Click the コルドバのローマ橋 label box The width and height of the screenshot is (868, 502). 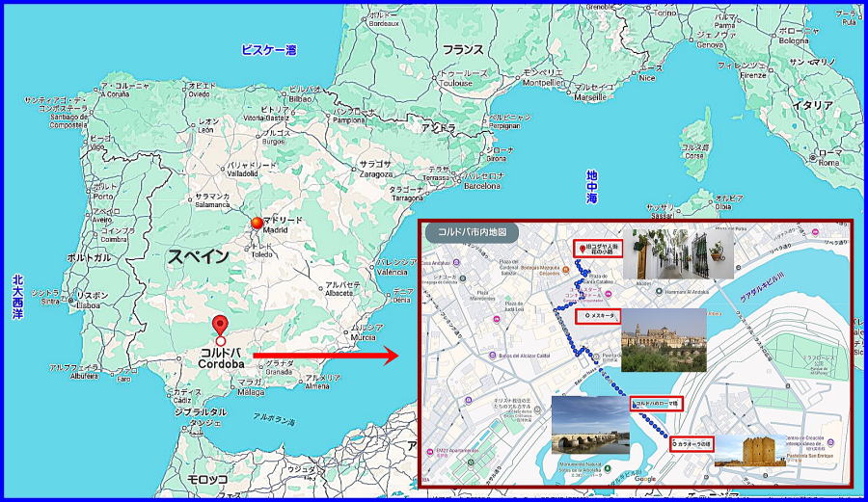pos(657,404)
